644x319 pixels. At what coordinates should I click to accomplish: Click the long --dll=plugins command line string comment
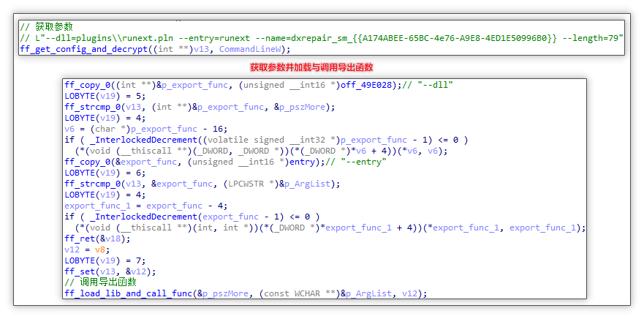tap(322, 38)
